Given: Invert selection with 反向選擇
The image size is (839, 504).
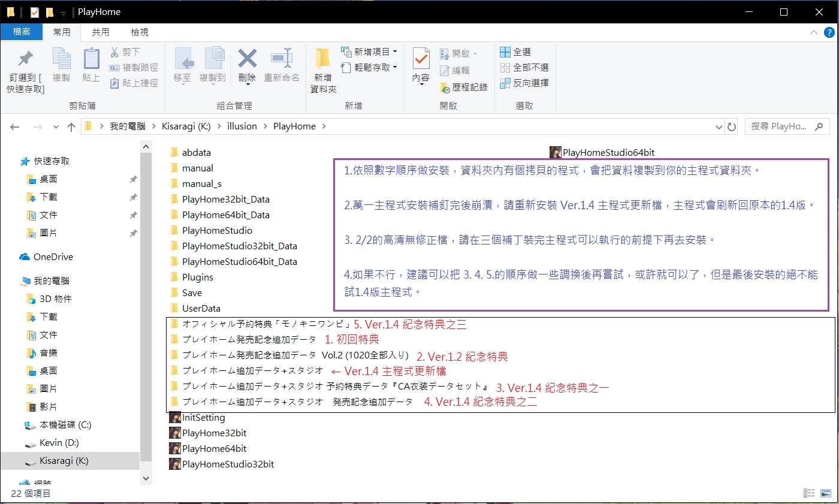Looking at the screenshot, I should point(519,84).
